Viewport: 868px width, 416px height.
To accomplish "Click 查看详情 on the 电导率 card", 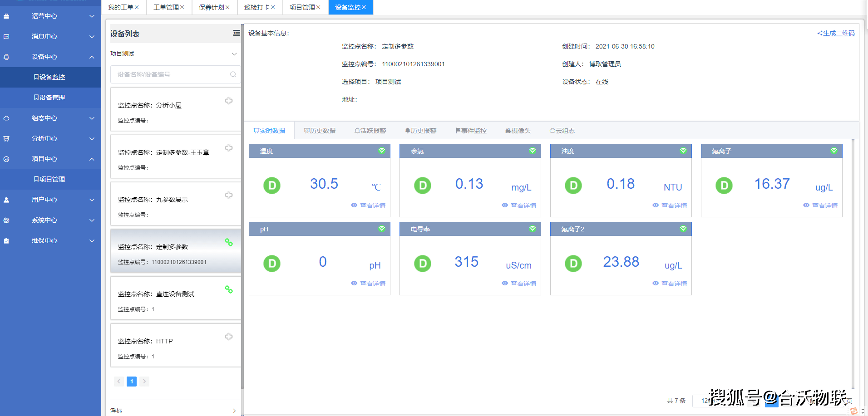I will pos(519,284).
